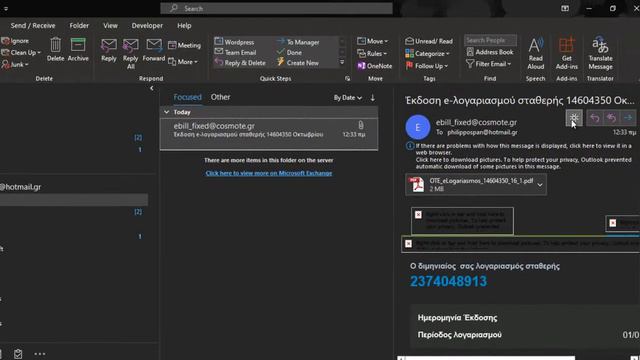Open the Address Book
The height and width of the screenshot is (360, 640).
(490, 52)
